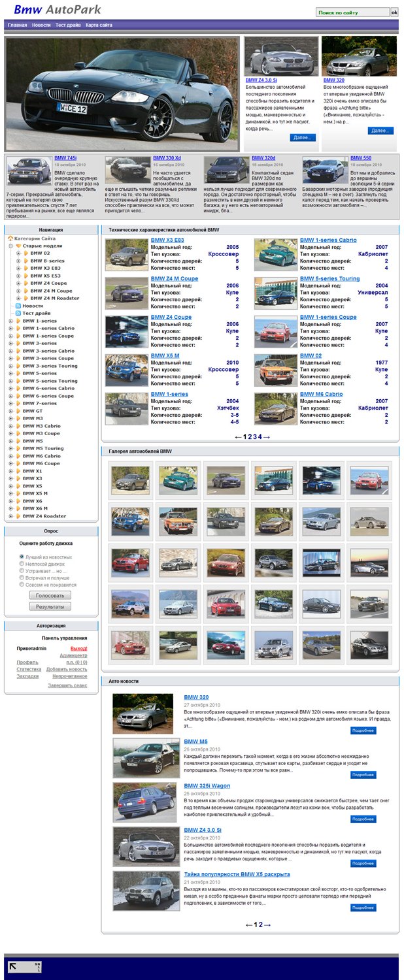This screenshot has height=980, width=404.
Task: Open Тест драйв in top navigation bar
Action: click(68, 25)
